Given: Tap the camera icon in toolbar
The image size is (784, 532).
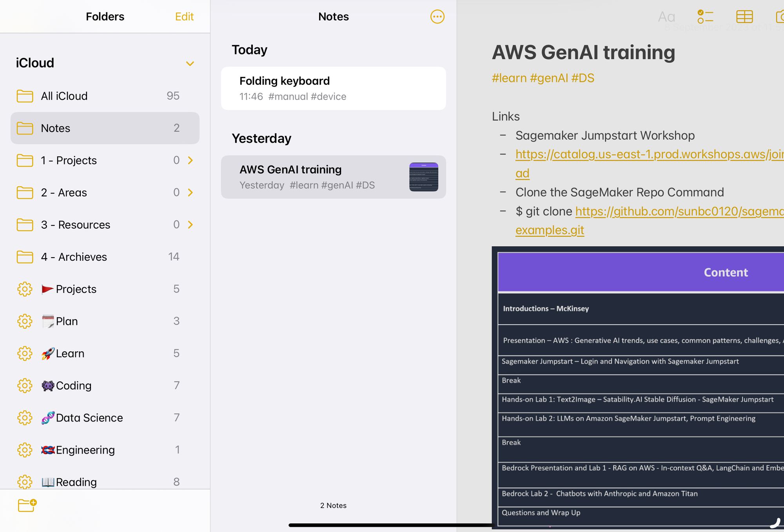Looking at the screenshot, I should pos(780,16).
